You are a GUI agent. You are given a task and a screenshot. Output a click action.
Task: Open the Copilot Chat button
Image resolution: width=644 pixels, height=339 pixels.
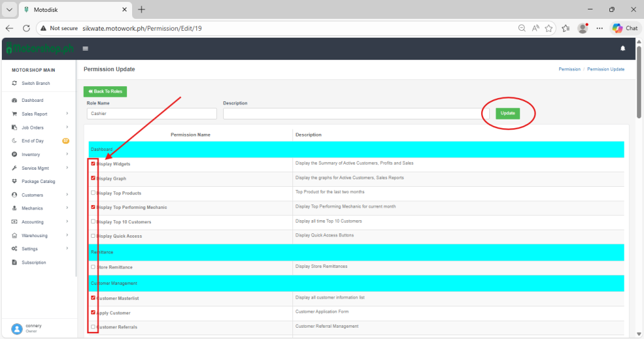pos(625,28)
